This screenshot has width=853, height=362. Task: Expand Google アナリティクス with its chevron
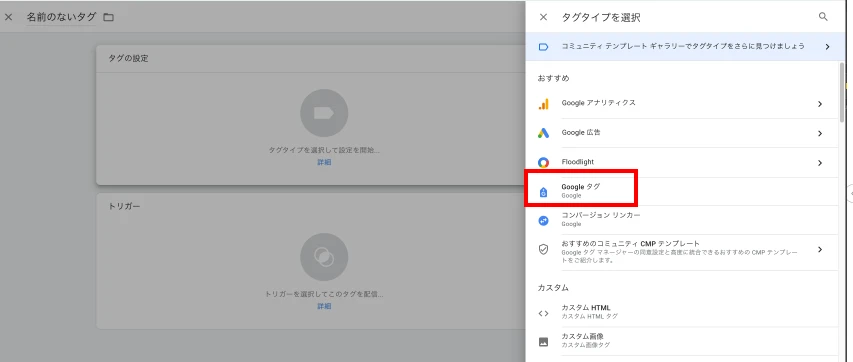coord(820,104)
